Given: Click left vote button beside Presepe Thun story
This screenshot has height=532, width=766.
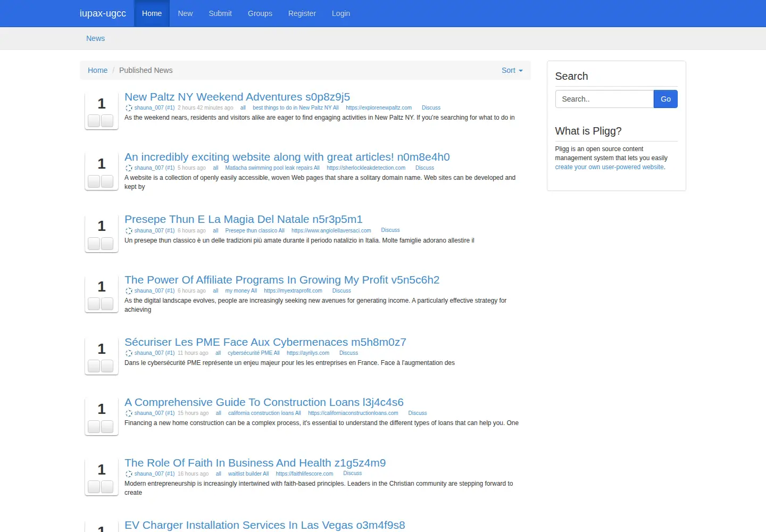Looking at the screenshot, I should 94,244.
